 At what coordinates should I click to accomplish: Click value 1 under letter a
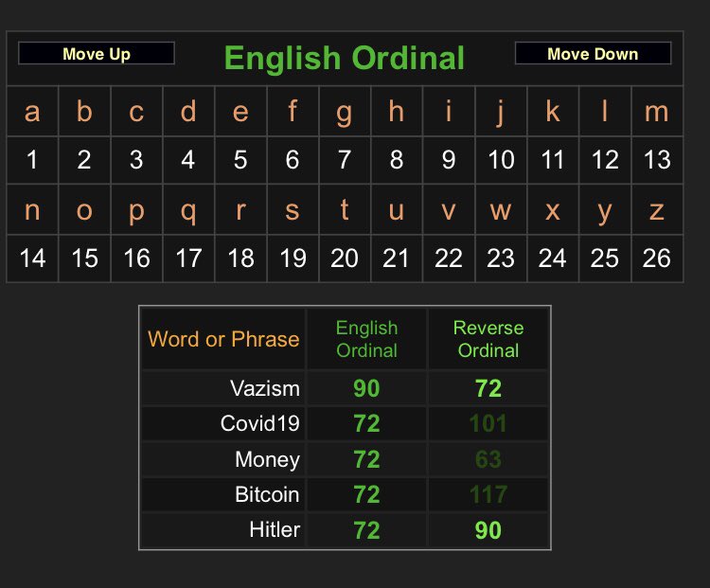pyautogui.click(x=32, y=159)
